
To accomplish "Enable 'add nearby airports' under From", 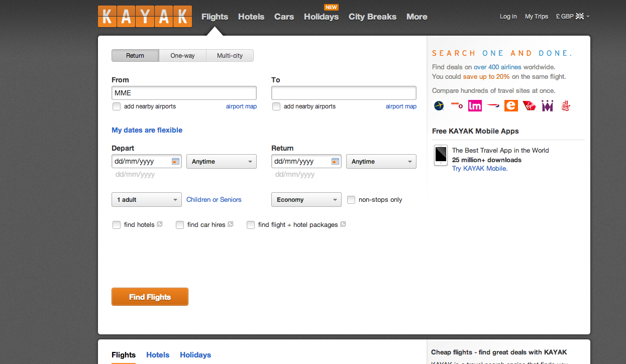I will tap(117, 106).
